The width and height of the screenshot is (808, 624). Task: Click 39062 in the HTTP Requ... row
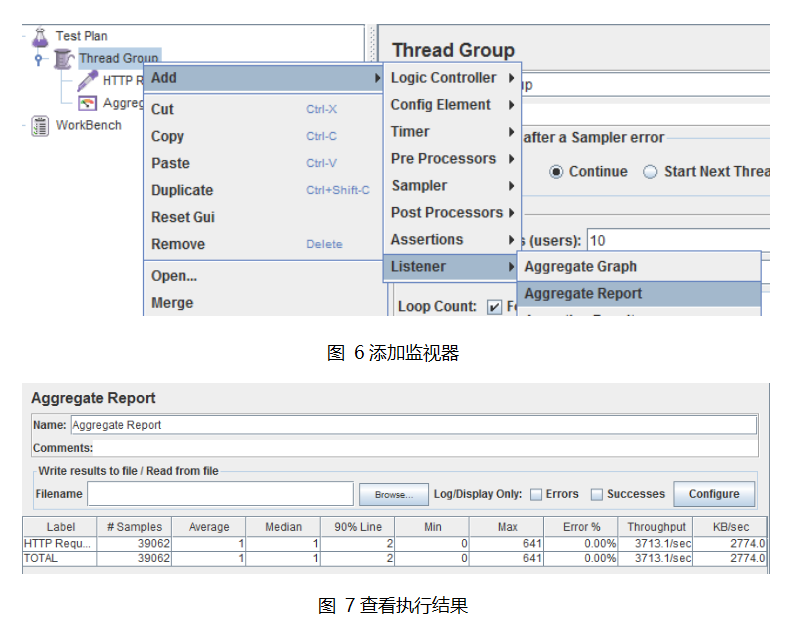pyautogui.click(x=134, y=544)
